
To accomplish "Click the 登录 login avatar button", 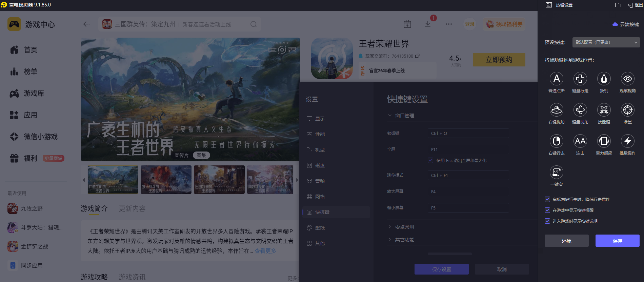I will (470, 24).
